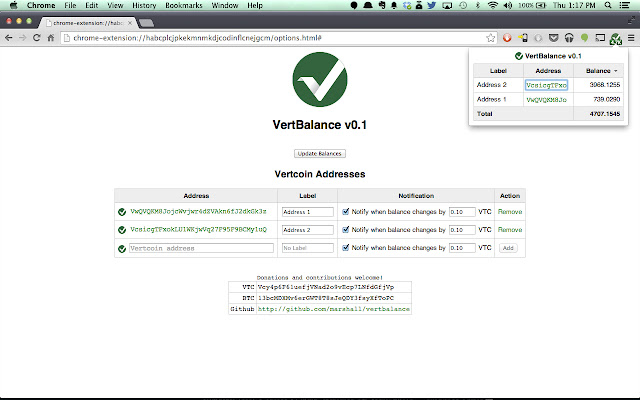The width and height of the screenshot is (640, 400).
Task: Click the green balloon extension icon
Action: (584, 38)
